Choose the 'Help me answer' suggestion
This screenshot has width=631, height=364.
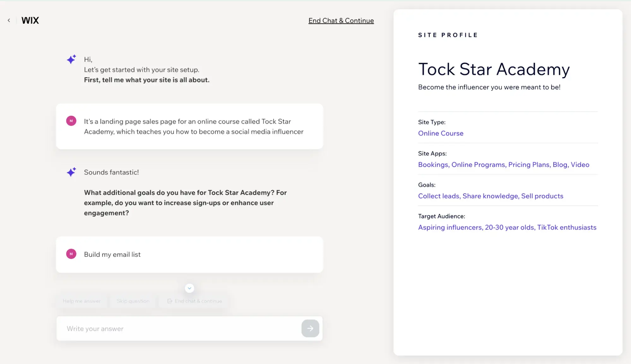coord(82,301)
